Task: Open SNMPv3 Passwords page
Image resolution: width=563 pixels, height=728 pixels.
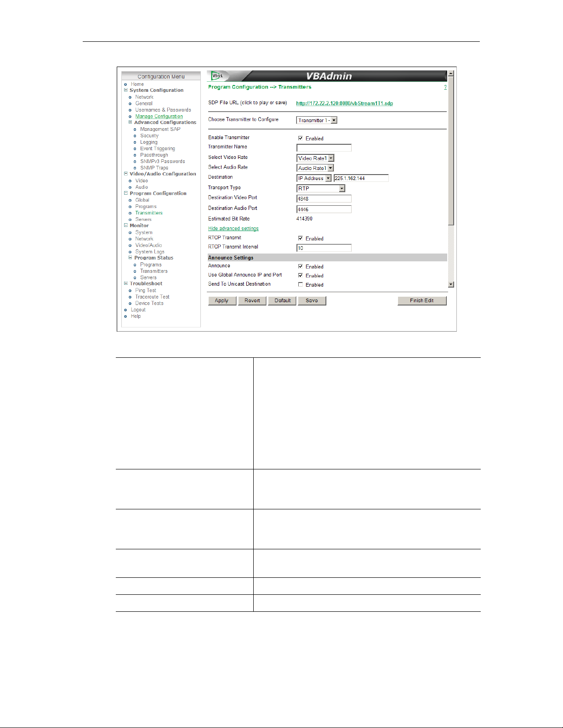Action: [163, 161]
